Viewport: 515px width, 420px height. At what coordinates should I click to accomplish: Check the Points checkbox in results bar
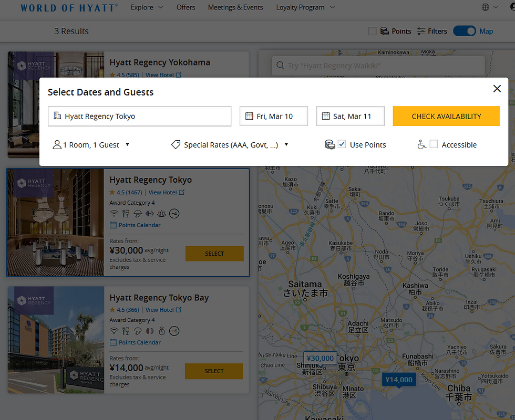coord(372,31)
